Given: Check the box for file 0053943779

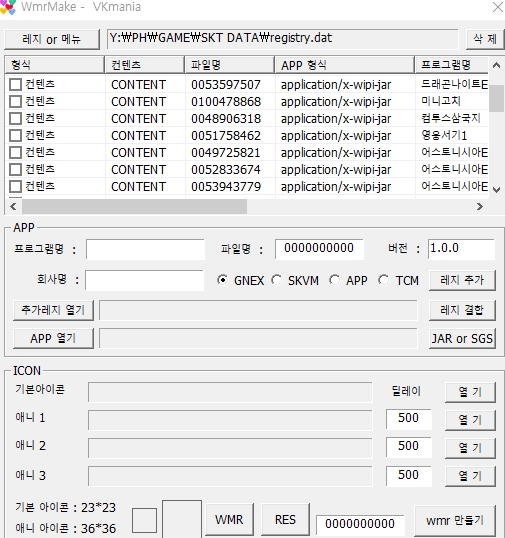Looking at the screenshot, I should point(15,187).
